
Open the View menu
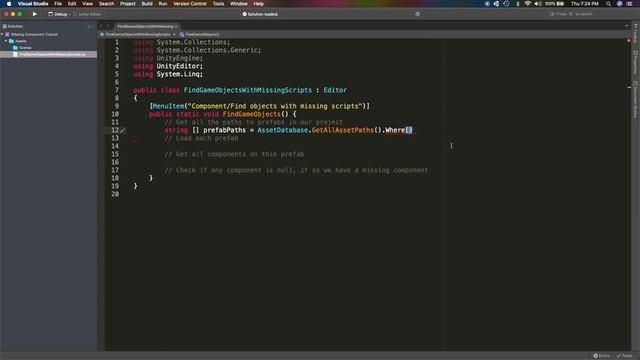pos(87,4)
